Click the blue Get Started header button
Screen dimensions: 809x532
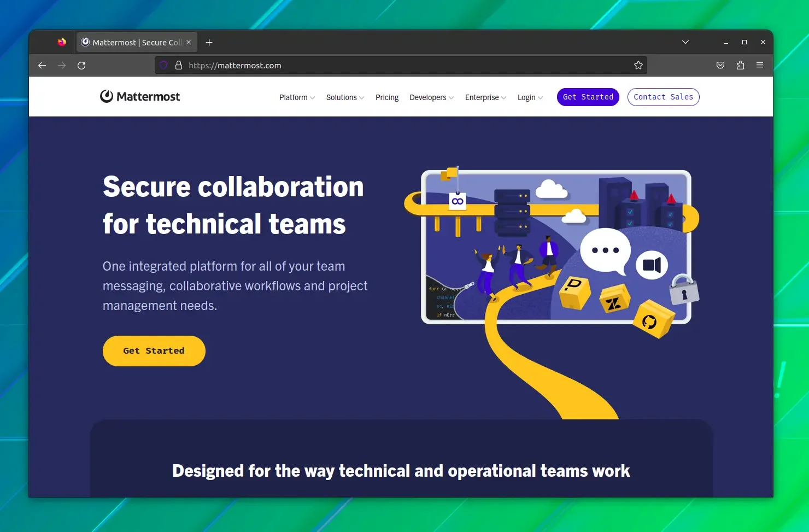point(588,97)
